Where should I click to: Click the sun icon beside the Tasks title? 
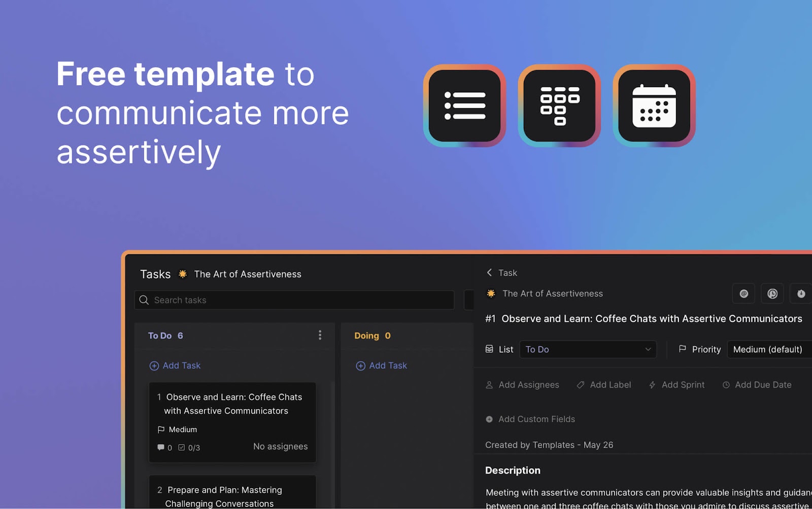coord(183,274)
